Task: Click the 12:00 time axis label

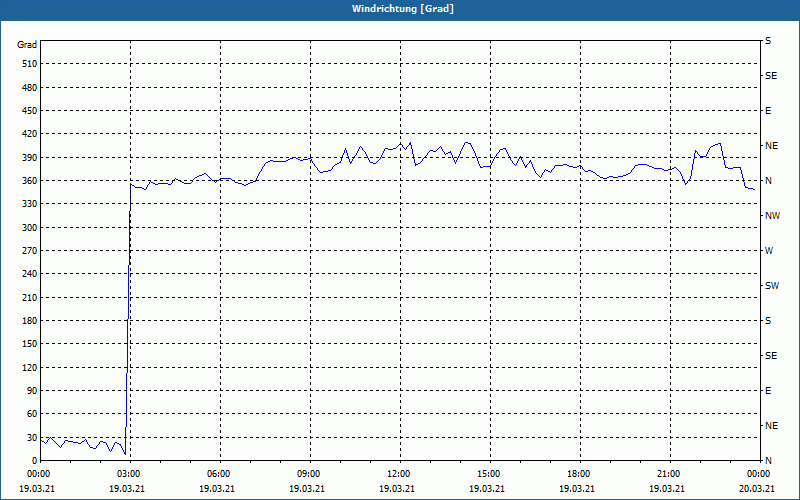Action: [x=400, y=474]
